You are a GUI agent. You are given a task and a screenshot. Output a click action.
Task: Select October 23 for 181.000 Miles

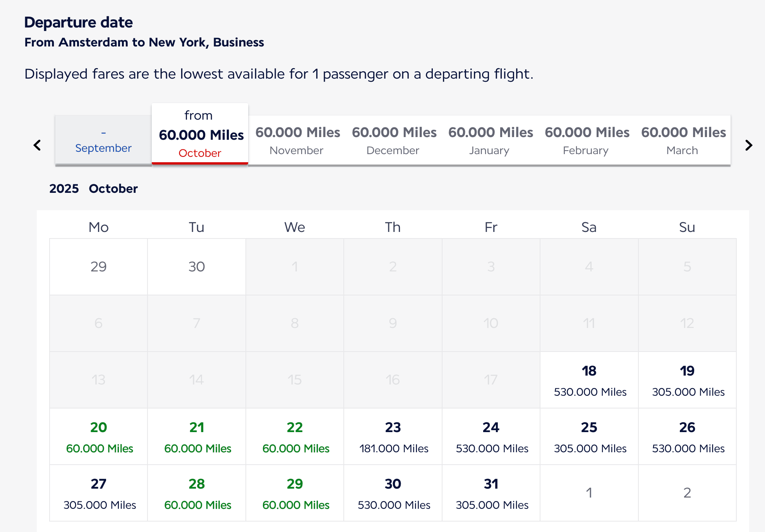pyautogui.click(x=393, y=437)
